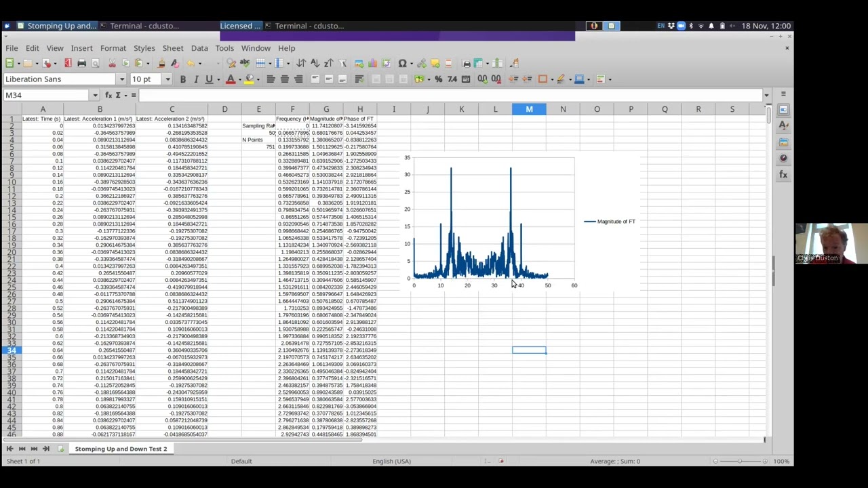868x488 pixels.
Task: Click the add new sheet button
Action: coord(60,449)
